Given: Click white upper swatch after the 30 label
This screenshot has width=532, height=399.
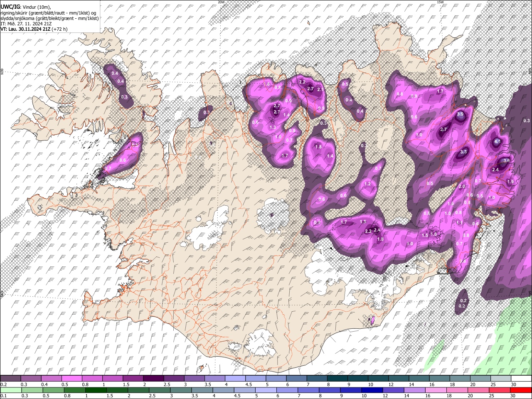Looking at the screenshot, I should point(521,379).
